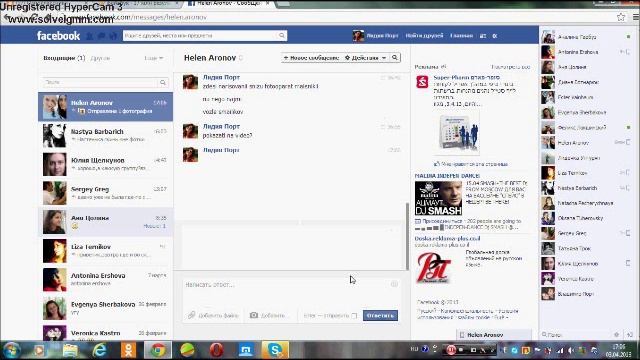Open Antonina Ershova conversation

pyautogui.click(x=105, y=279)
